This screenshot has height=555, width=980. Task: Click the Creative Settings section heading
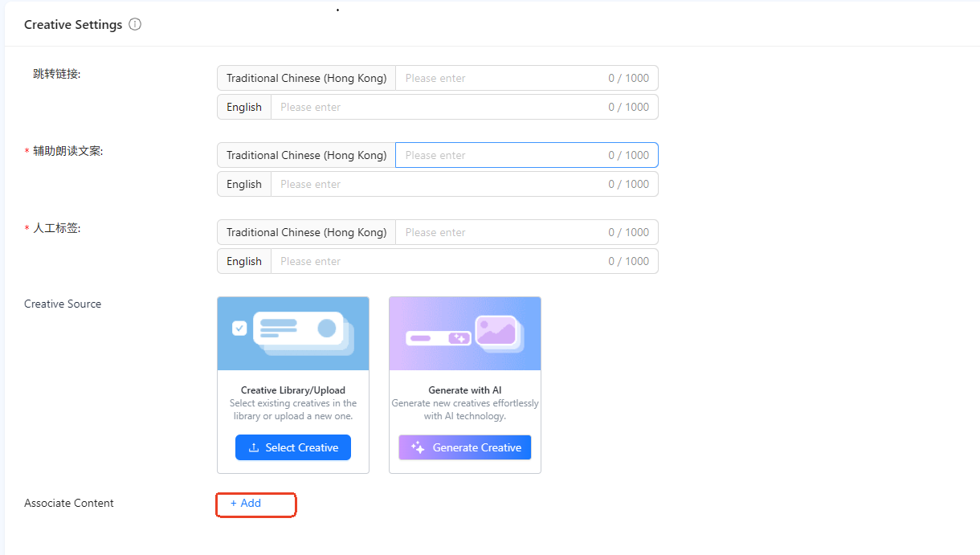(73, 25)
